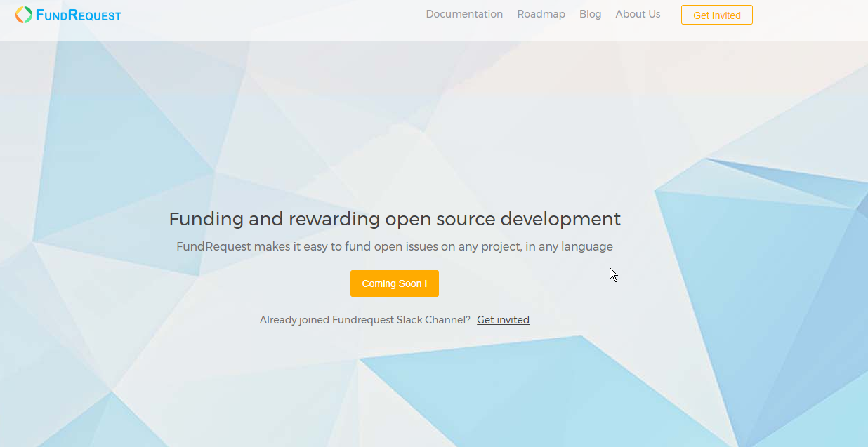Click the FundRequest brand name text
This screenshot has height=447, width=868.
pos(79,15)
